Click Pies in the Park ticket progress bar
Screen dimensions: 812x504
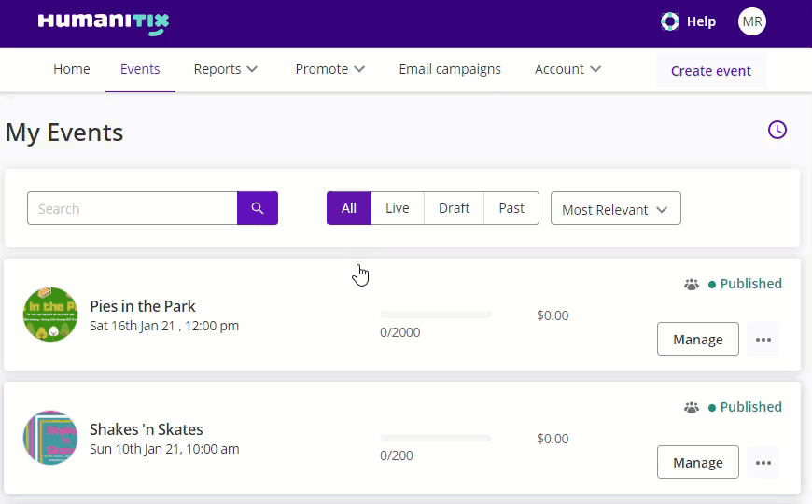point(436,315)
